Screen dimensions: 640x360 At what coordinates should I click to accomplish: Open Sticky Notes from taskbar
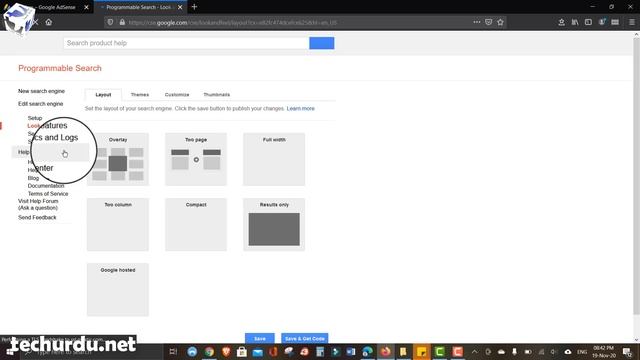point(422,351)
